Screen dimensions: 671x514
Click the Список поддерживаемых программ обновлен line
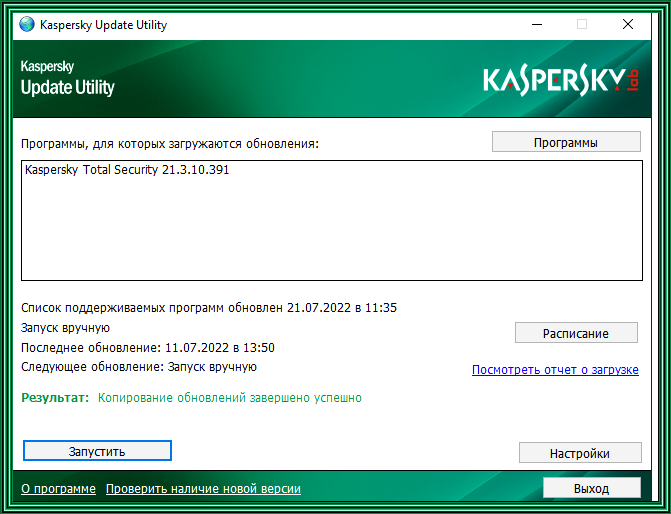coord(209,308)
